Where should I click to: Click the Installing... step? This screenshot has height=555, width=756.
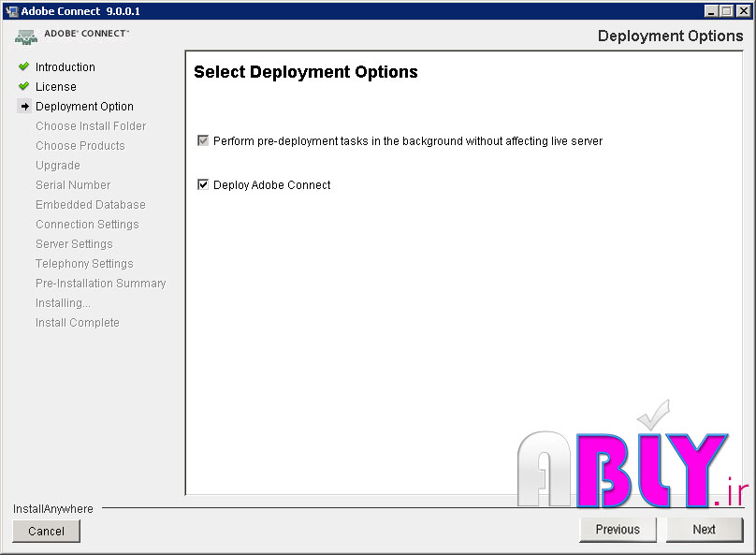click(x=63, y=303)
